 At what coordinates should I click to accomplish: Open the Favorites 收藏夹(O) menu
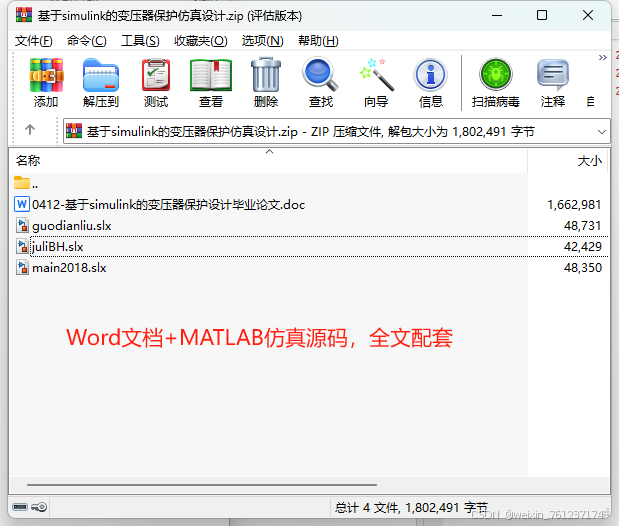pyautogui.click(x=201, y=41)
